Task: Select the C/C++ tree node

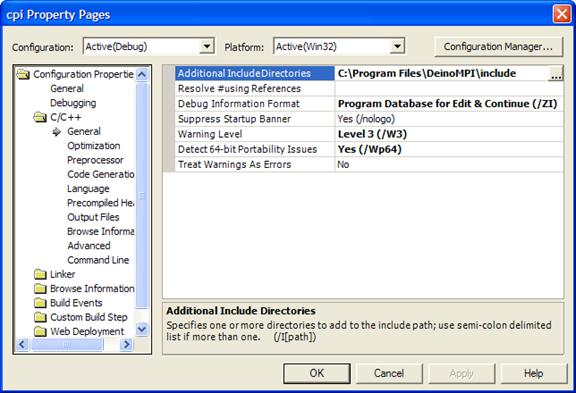Action: 66,118
